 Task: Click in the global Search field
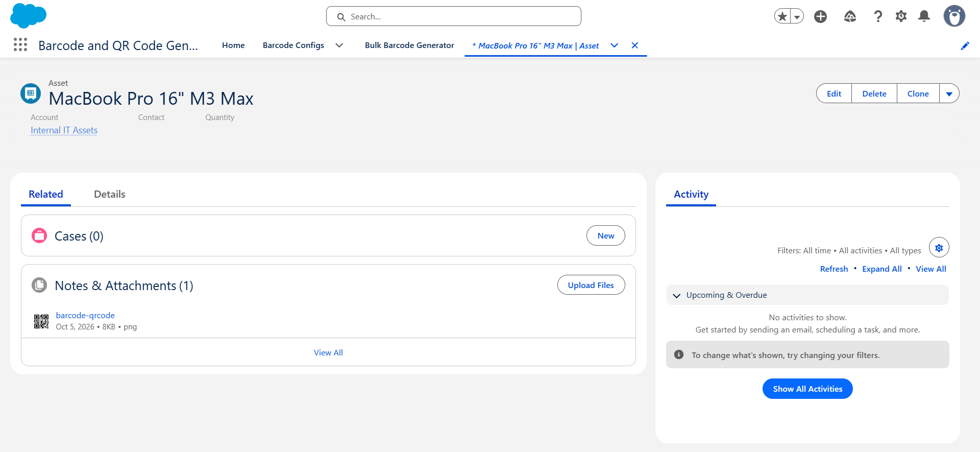tap(454, 16)
